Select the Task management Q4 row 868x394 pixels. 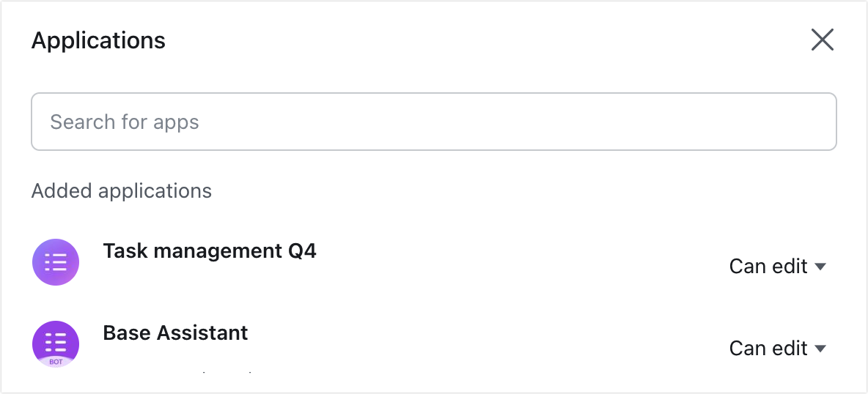coord(433,262)
